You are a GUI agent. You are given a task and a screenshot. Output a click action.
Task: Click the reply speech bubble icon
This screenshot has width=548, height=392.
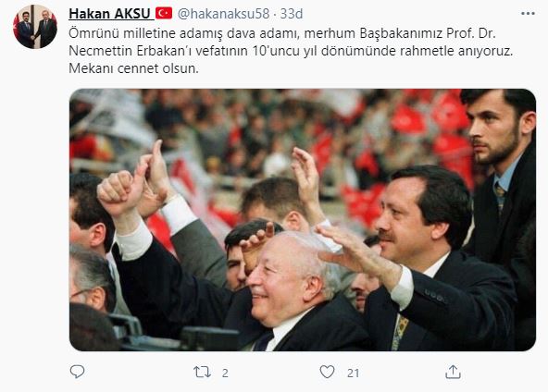pyautogui.click(x=77, y=372)
